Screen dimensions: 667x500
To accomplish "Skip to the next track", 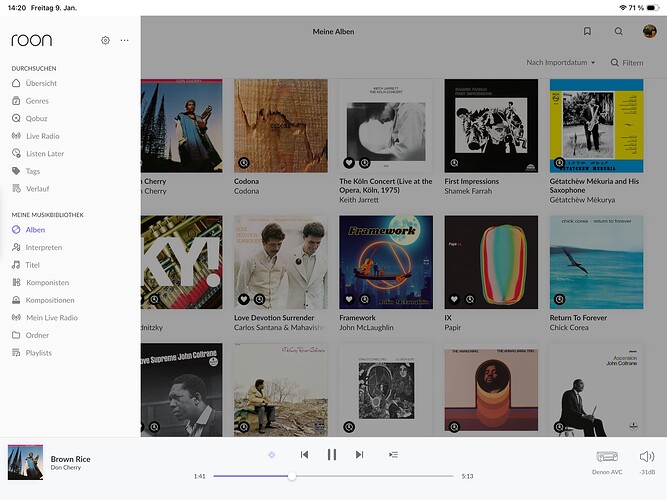I will tap(359, 454).
